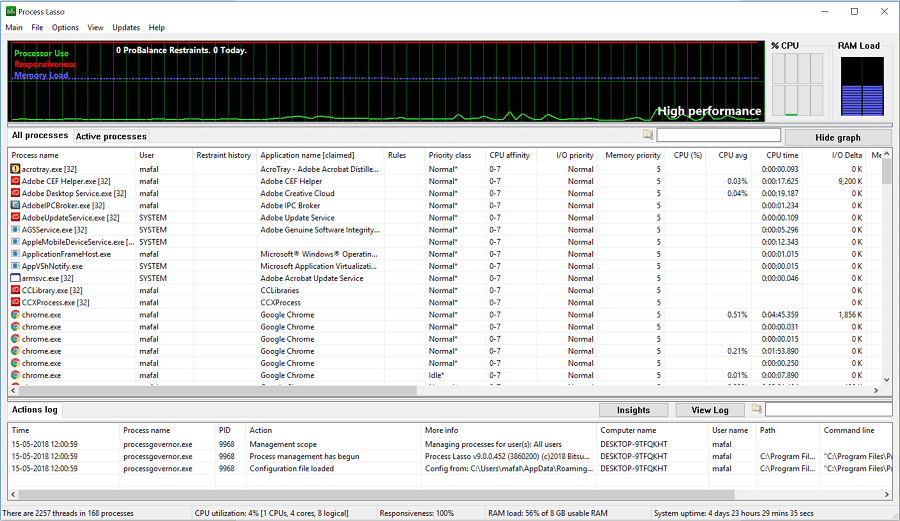The height and width of the screenshot is (521, 900).
Task: Click the armsvc.exe process icon
Action: click(15, 278)
